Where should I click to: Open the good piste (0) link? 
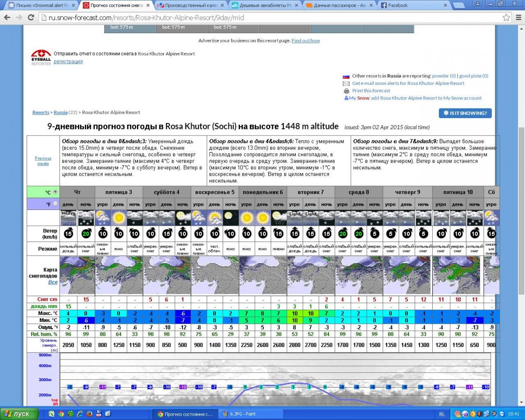[x=474, y=76]
